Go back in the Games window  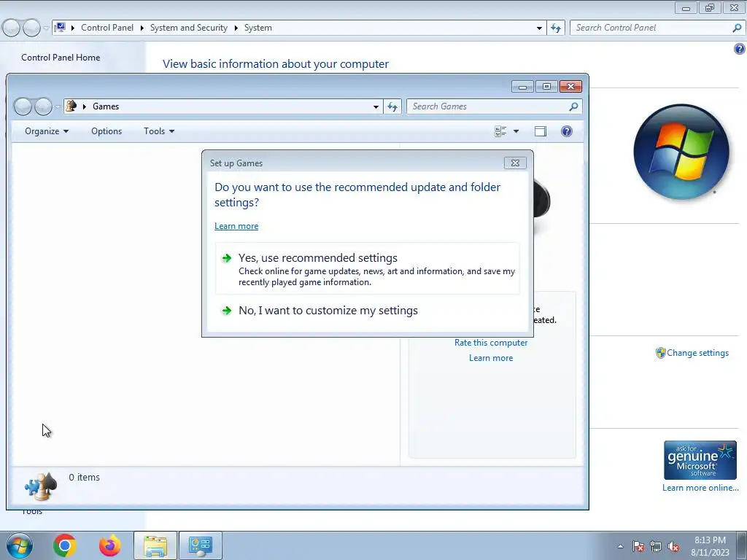[x=23, y=106]
